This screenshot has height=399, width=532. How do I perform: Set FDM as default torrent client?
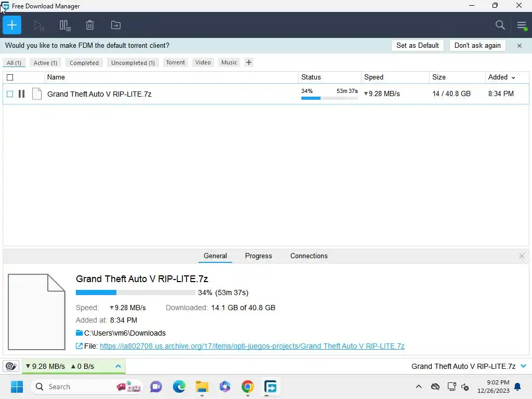tap(417, 46)
